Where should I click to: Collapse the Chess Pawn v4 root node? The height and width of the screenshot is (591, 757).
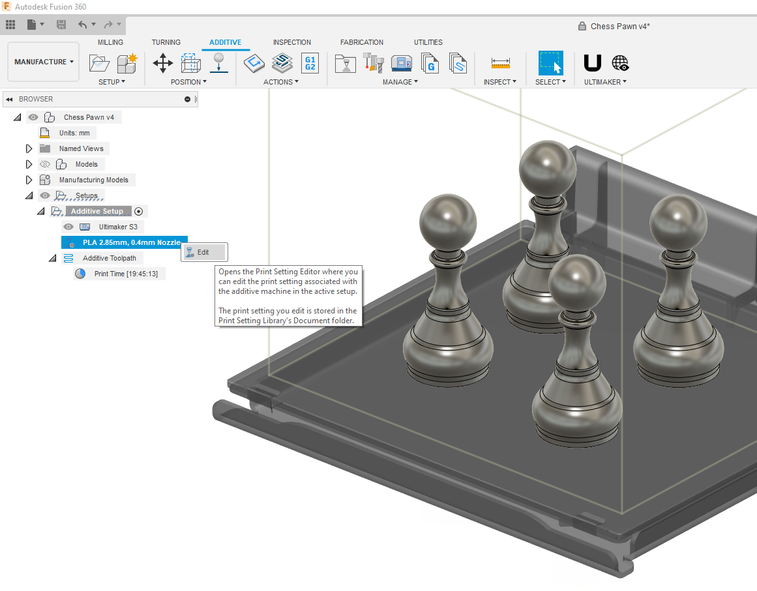[x=17, y=117]
